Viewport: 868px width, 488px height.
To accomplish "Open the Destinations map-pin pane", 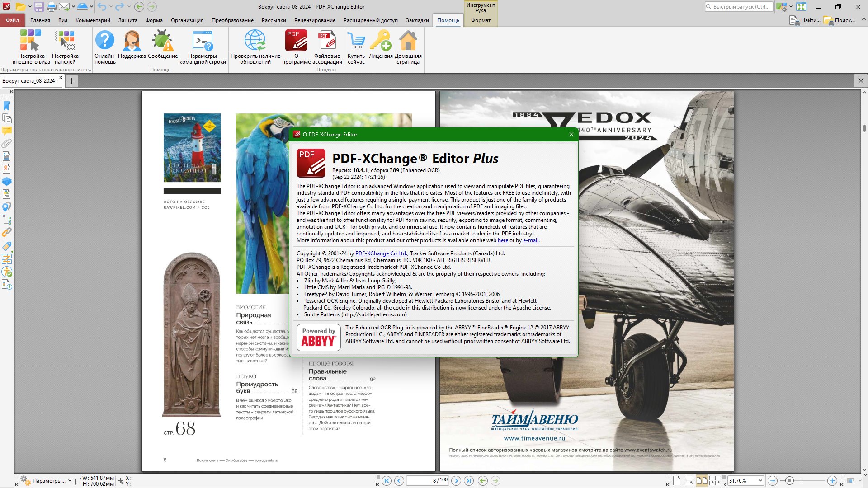I will tap(7, 207).
